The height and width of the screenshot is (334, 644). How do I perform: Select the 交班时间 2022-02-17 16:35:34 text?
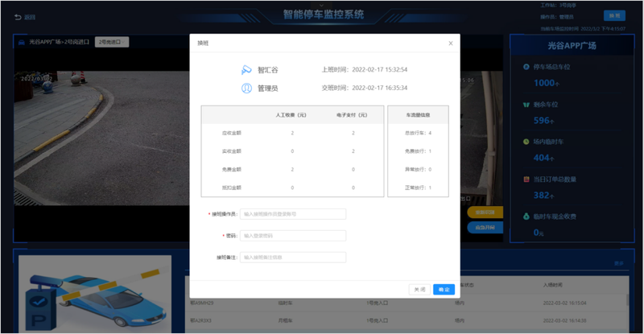(365, 88)
